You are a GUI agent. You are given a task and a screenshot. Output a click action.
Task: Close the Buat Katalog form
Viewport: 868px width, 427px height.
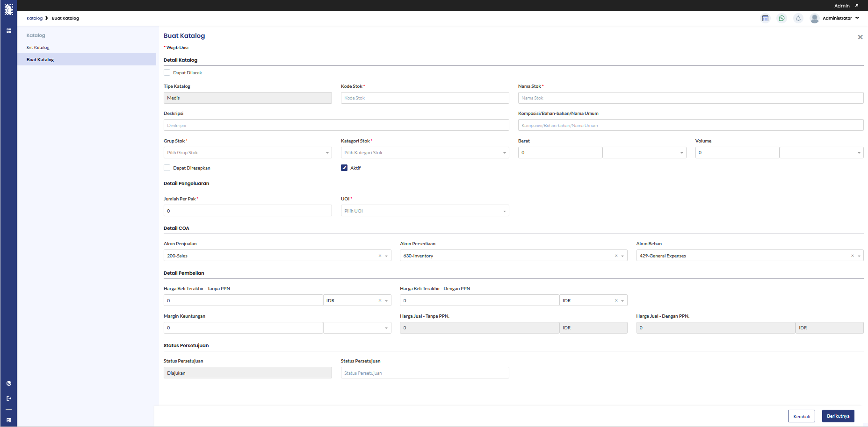(x=860, y=37)
